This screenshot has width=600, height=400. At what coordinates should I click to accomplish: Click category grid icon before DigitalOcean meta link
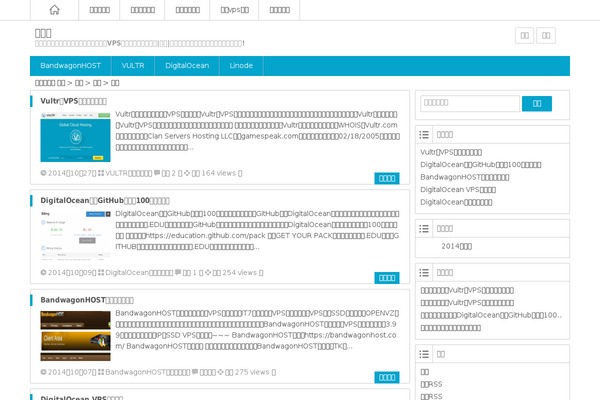pos(101,273)
